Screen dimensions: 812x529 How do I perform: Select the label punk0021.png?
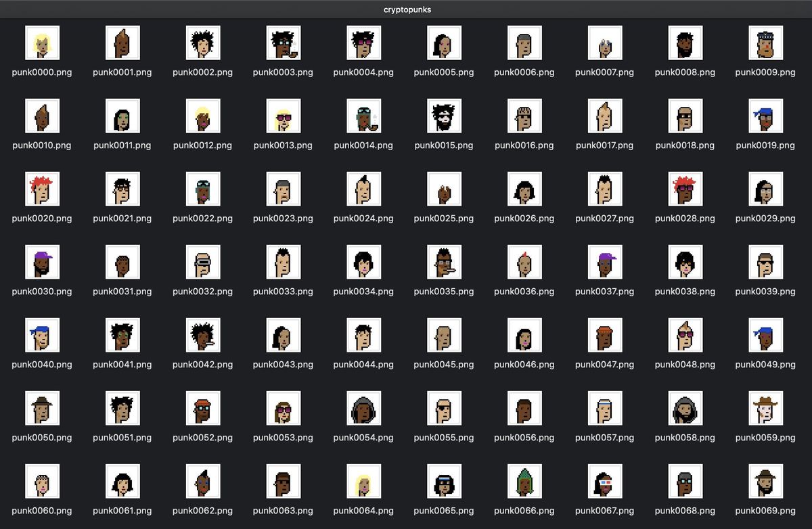coord(122,218)
